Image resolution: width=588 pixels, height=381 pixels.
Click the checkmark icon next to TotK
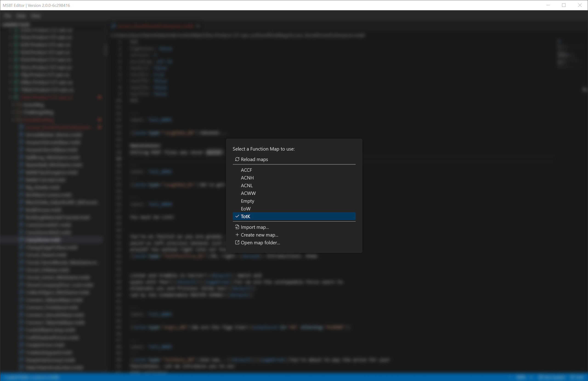237,216
